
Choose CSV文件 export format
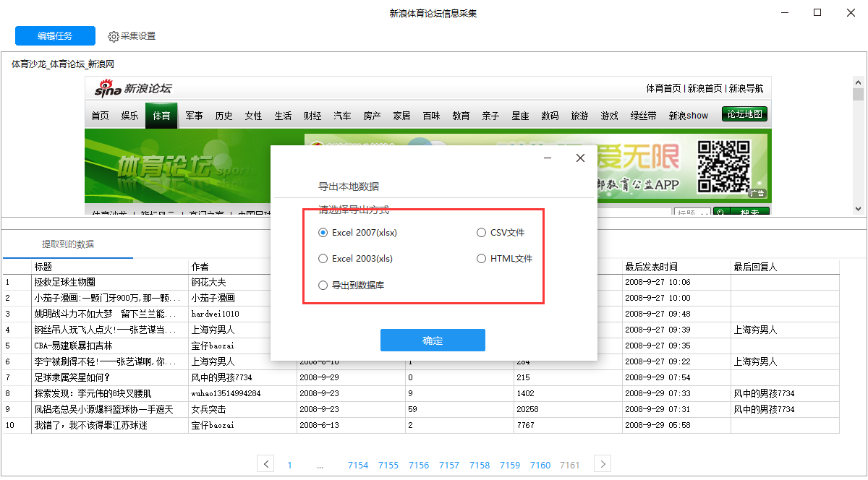tap(501, 233)
